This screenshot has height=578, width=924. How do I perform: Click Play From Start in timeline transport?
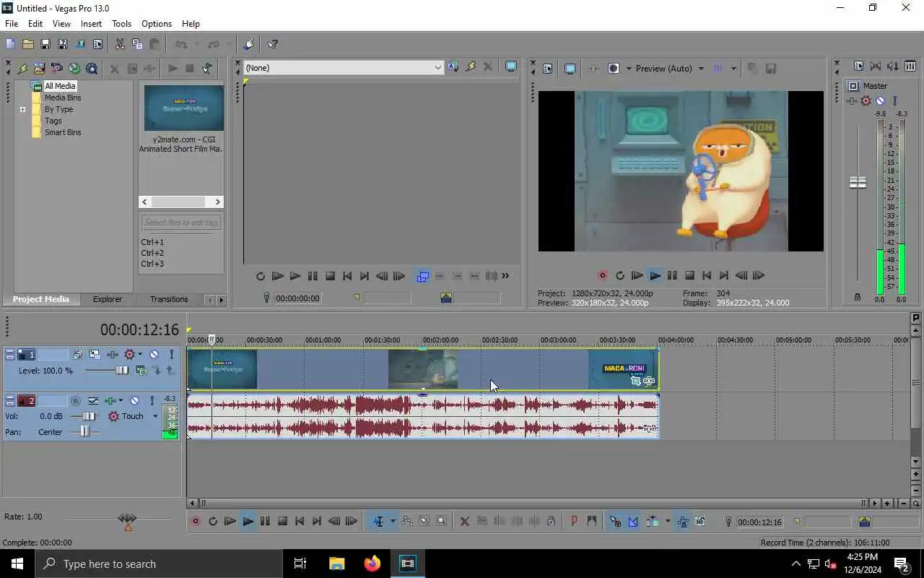(230, 521)
